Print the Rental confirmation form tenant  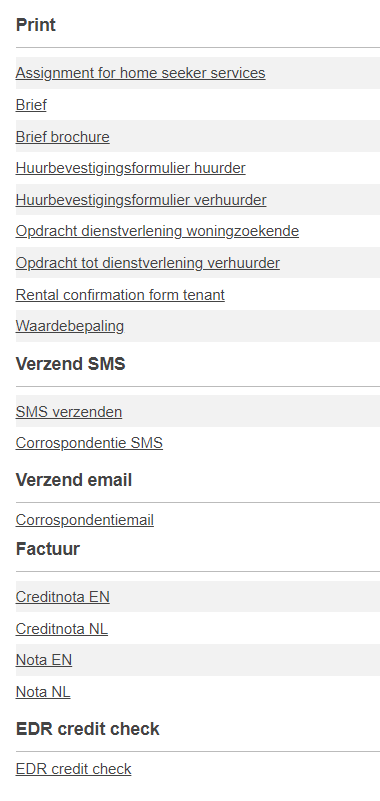tap(121, 295)
